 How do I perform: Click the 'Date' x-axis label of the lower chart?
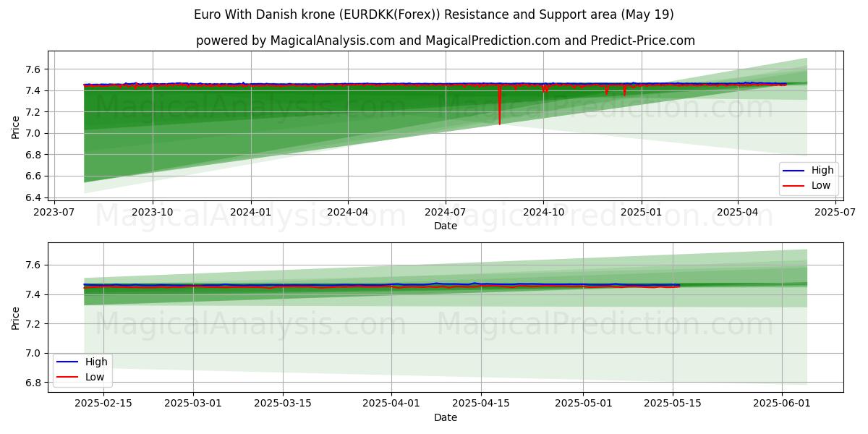tap(446, 417)
